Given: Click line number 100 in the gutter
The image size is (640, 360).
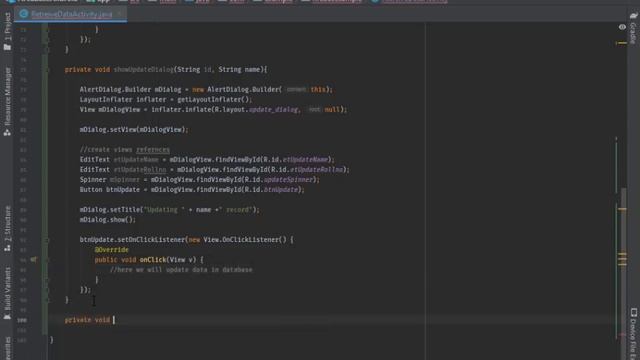Looking at the screenshot, I should 22,320.
